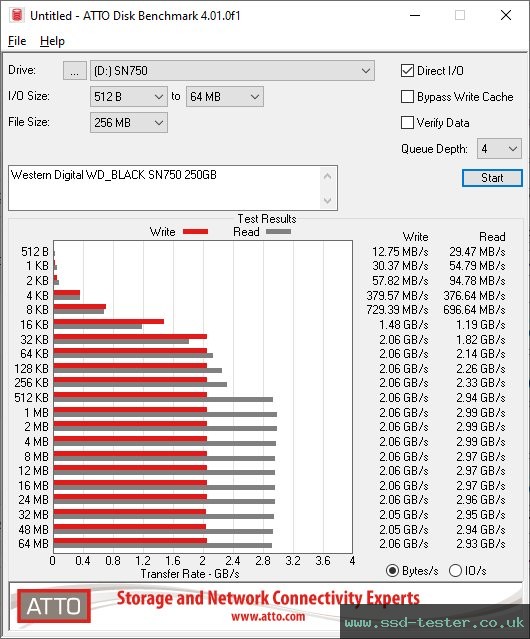Screen dimensions: 530x639
Task: Close the ATTO Disk Benchmark window
Action: 506,15
